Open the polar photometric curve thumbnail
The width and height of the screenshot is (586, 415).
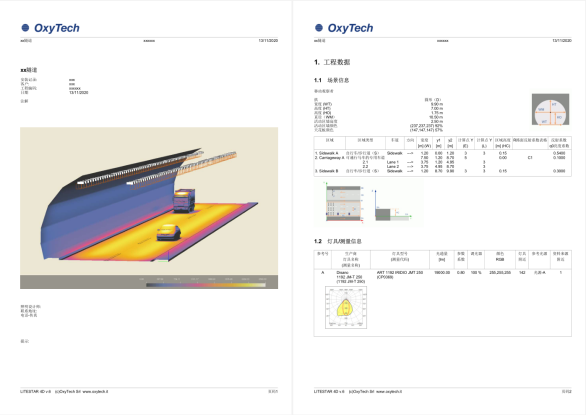346,308
